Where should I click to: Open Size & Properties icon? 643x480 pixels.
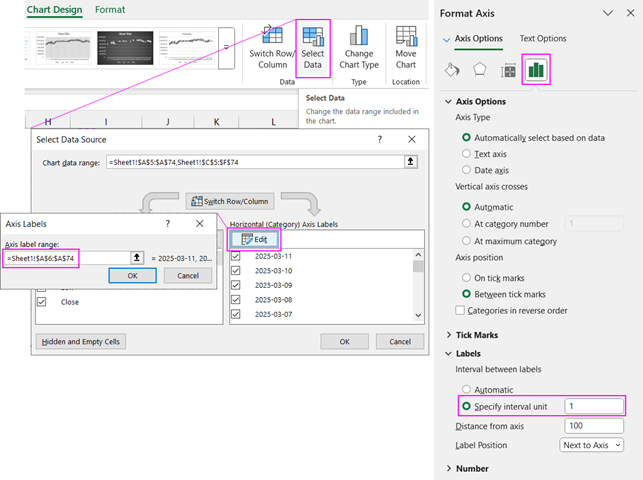508,70
